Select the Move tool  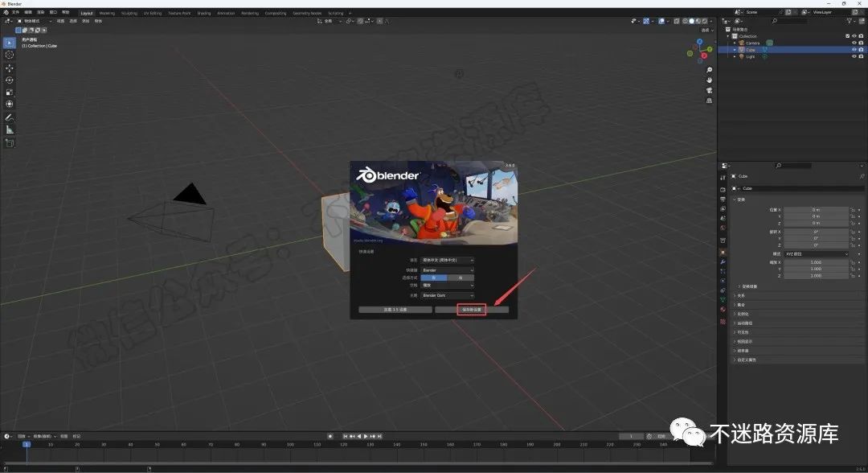pos(10,68)
